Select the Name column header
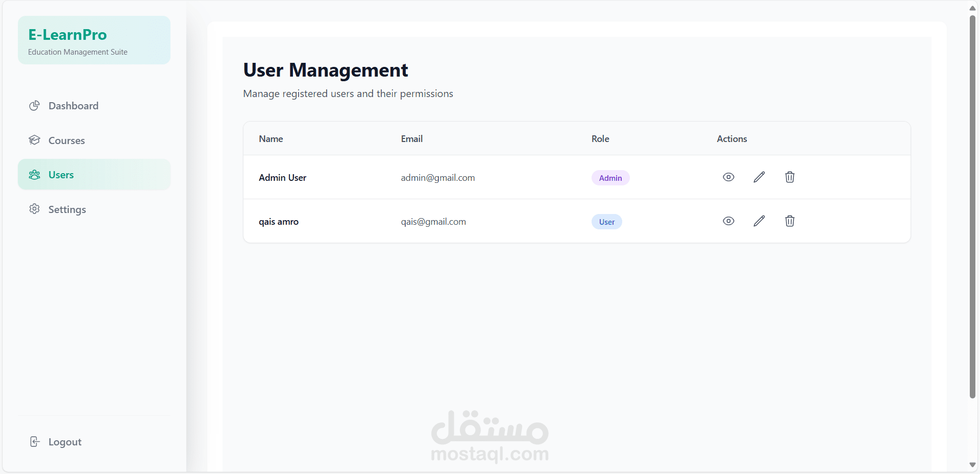The image size is (980, 474). tap(271, 139)
